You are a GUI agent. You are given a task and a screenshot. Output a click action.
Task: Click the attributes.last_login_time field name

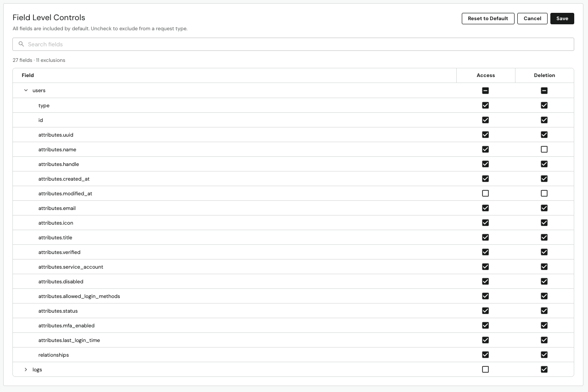click(x=69, y=340)
